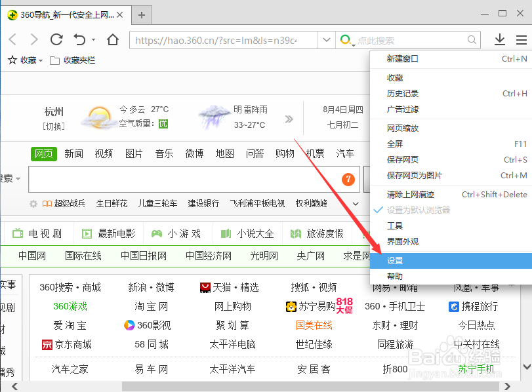Click the horizontal scrollbar thumb

(310, 386)
